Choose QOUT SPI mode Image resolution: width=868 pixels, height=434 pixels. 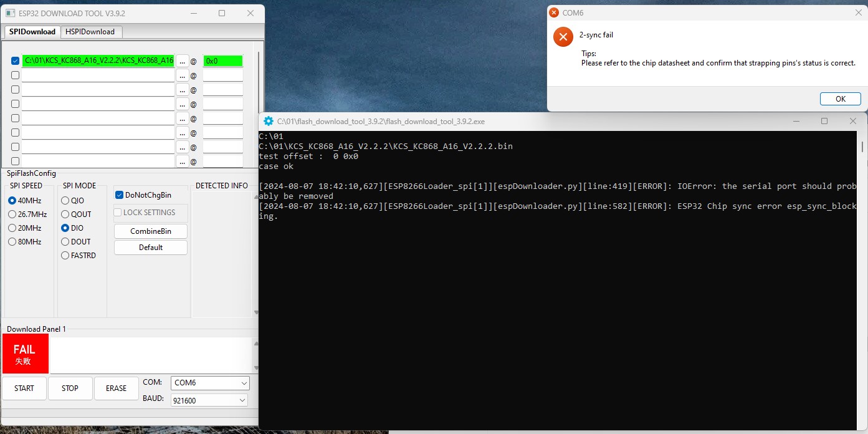click(76, 215)
